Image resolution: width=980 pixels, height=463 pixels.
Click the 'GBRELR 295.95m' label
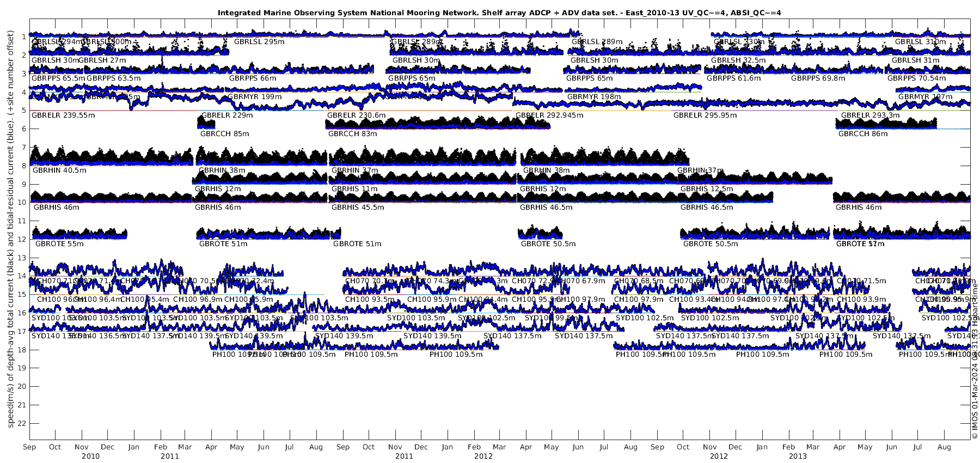[x=705, y=115]
